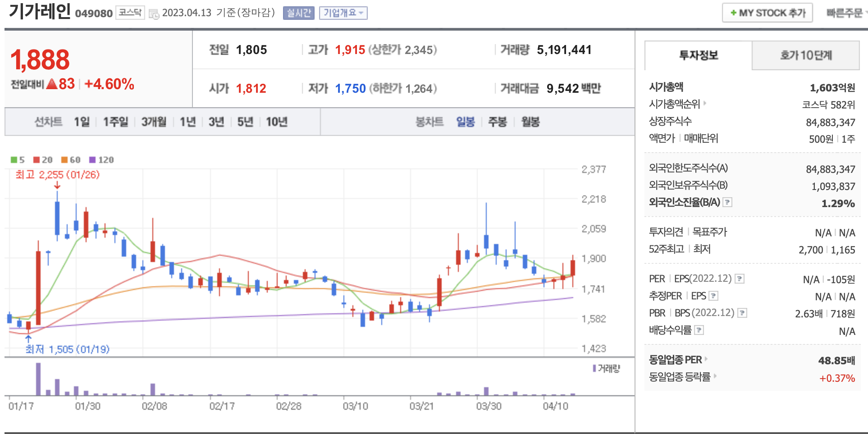Click arrow icon next to 시가총액순위

pyautogui.click(x=705, y=104)
